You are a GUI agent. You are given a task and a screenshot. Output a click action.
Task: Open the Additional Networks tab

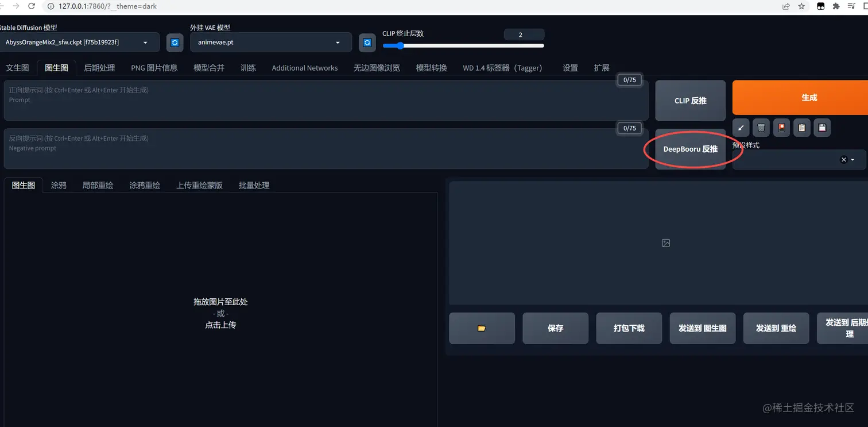pos(305,68)
